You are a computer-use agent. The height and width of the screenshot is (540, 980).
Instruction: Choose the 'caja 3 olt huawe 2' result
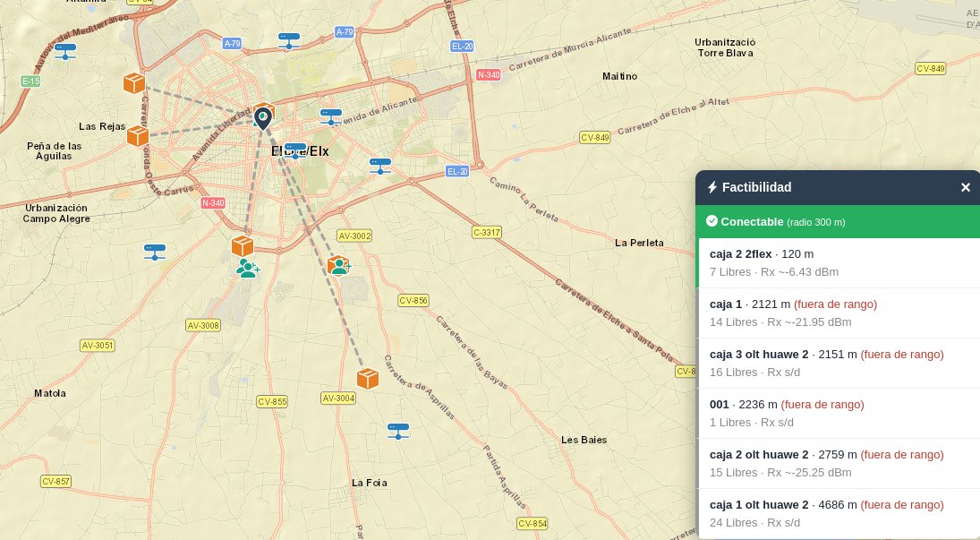[838, 363]
